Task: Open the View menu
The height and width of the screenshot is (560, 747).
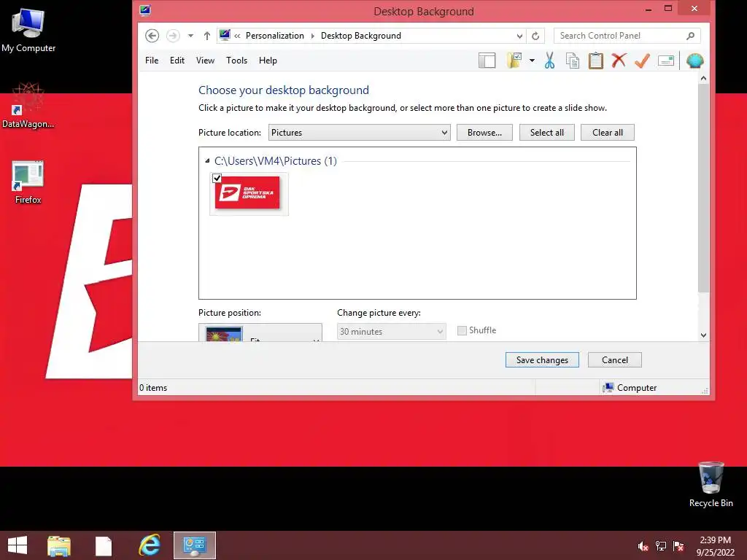Action: (x=205, y=61)
